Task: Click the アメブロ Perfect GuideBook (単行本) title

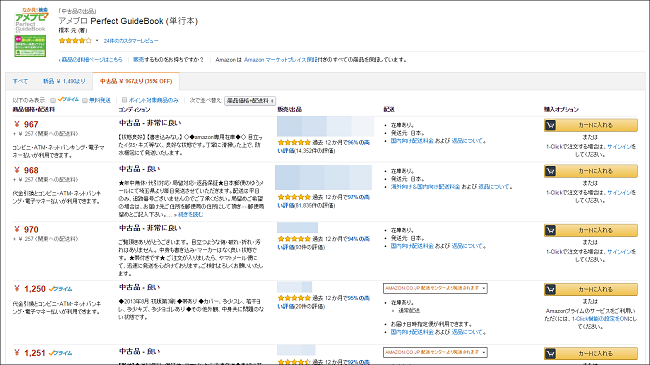Action: 128,21
